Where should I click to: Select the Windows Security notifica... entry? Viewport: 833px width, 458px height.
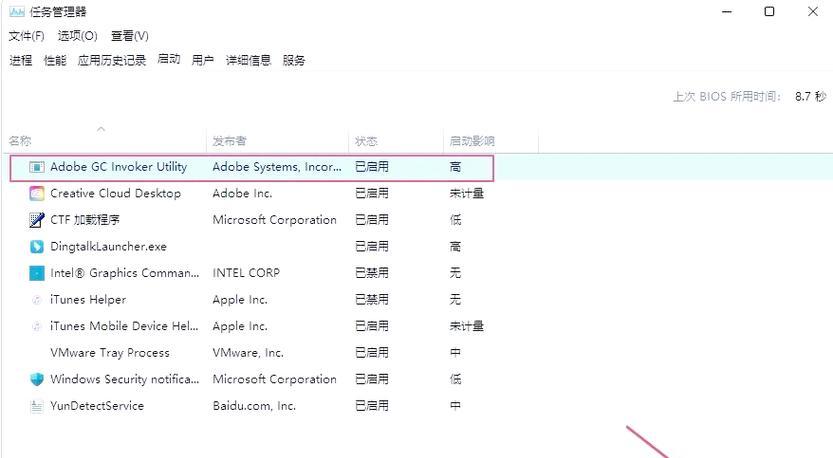125,379
